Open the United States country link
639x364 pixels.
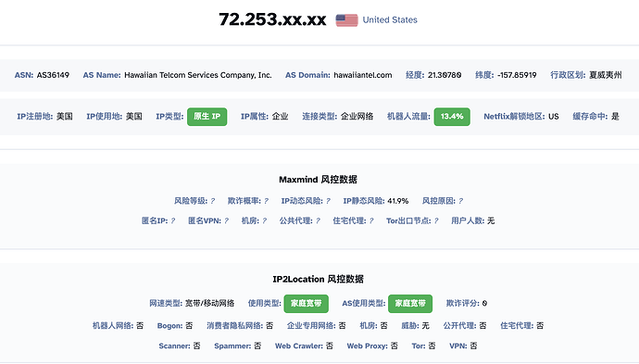390,20
